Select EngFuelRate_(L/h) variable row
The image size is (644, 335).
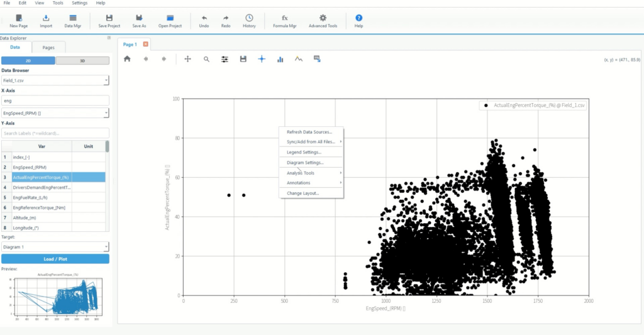tap(42, 197)
